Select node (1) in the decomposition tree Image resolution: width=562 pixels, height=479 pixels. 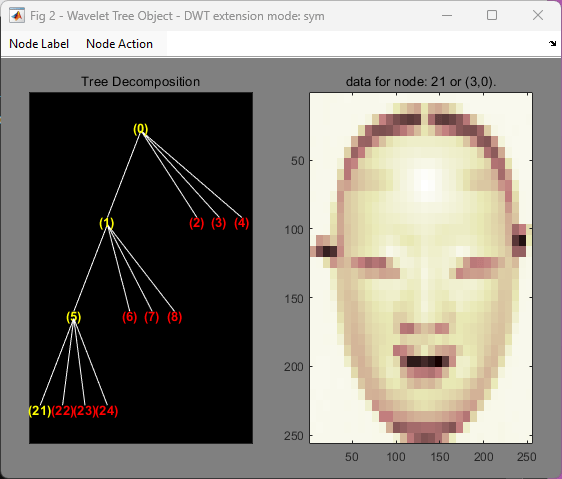coord(107,223)
